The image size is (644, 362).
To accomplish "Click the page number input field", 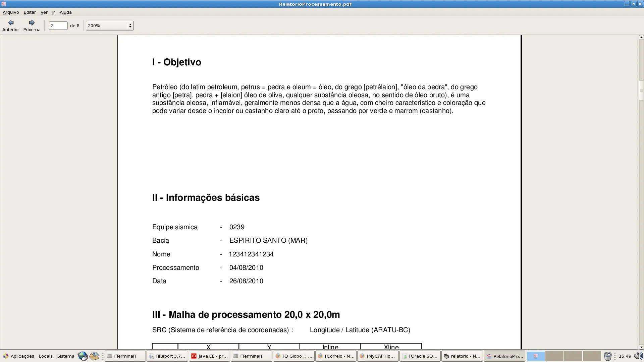I will (x=58, y=25).
